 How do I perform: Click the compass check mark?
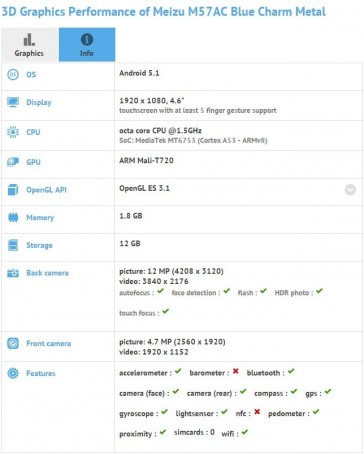pyautogui.click(x=294, y=391)
